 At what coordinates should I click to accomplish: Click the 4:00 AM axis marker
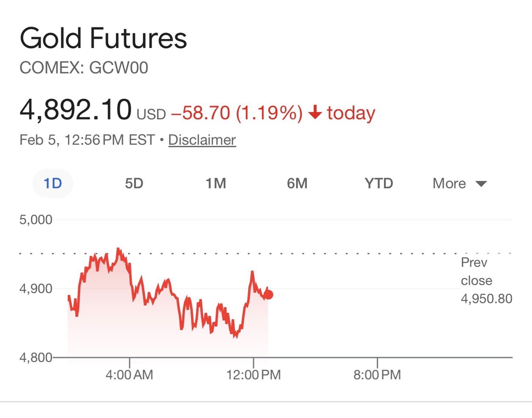(x=129, y=375)
